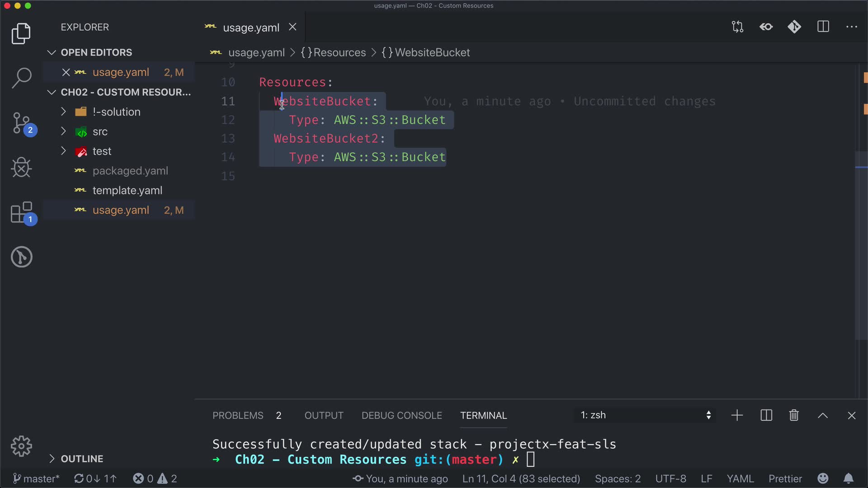Open the Extensions view

point(21,212)
